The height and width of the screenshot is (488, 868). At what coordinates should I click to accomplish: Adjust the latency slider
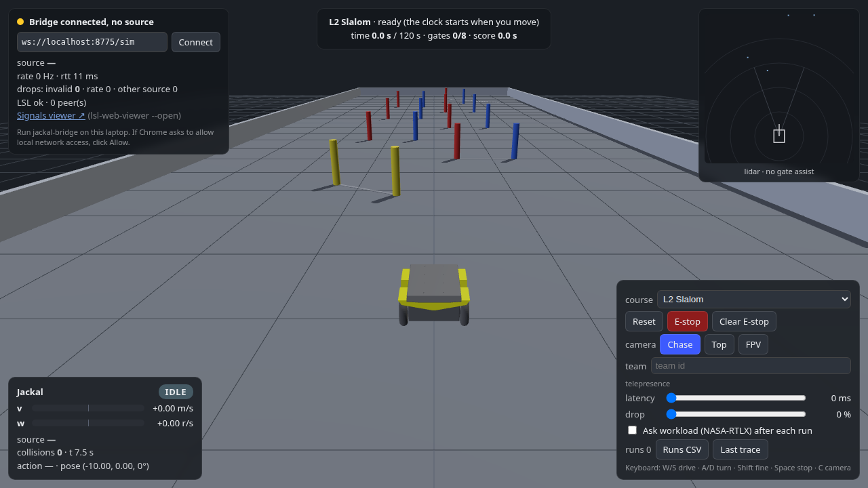[736, 398]
